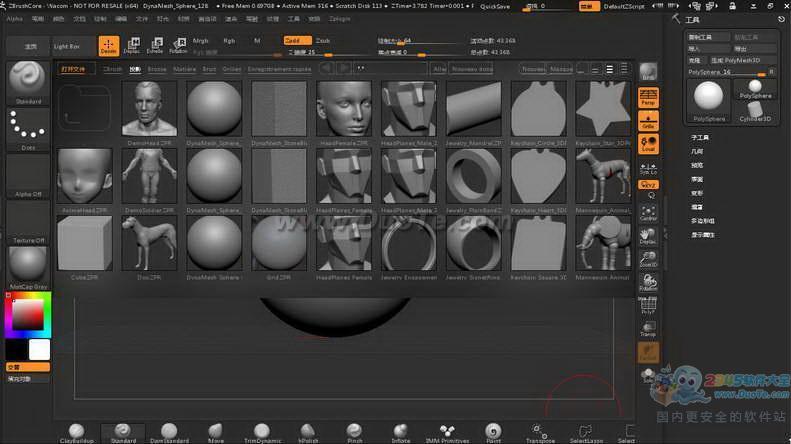791x444 pixels.
Task: Open the Alpha Off selector
Action: click(x=28, y=176)
